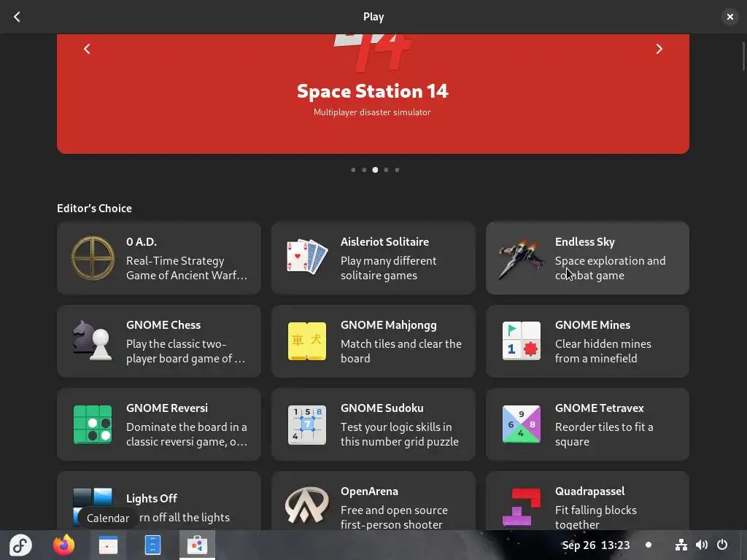Open the volume control icon
747x560 pixels.
tap(702, 545)
